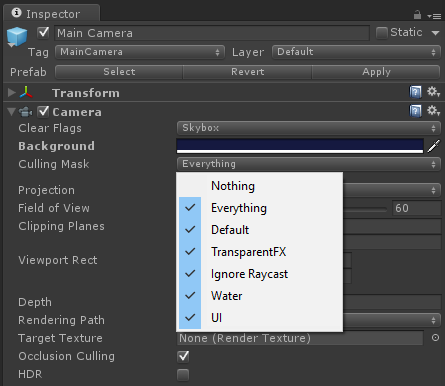Enable the HDR checkbox
This screenshot has width=445, height=386.
[183, 374]
